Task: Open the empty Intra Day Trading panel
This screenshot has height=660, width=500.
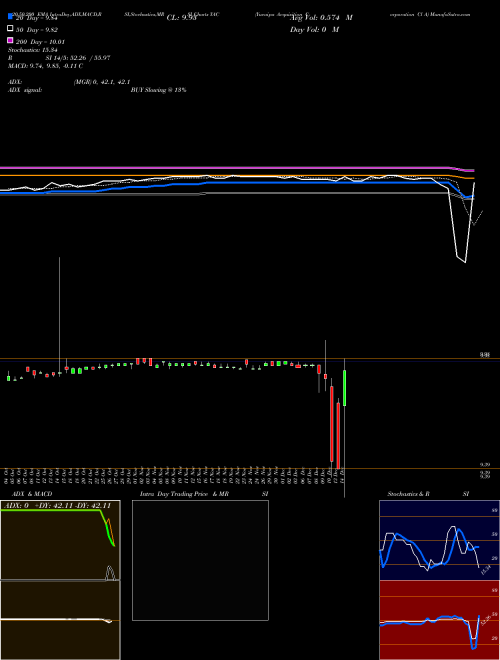Action: [200, 560]
